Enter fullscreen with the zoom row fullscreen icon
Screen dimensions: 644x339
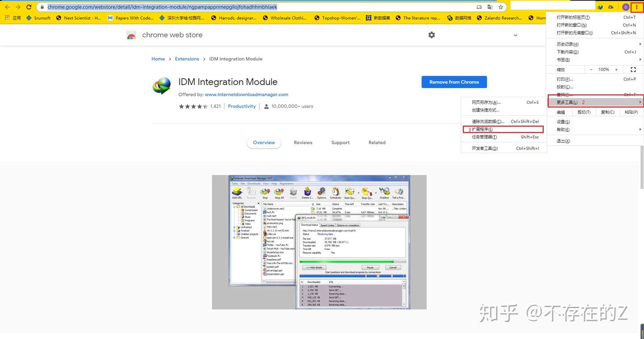(x=633, y=69)
